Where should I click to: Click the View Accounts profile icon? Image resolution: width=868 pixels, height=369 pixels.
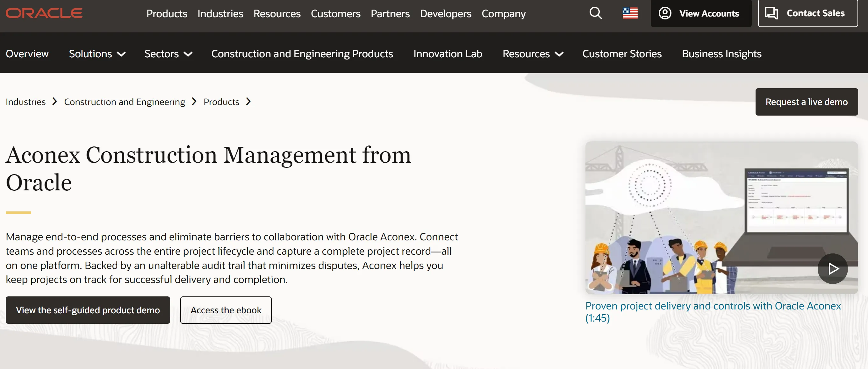tap(665, 13)
